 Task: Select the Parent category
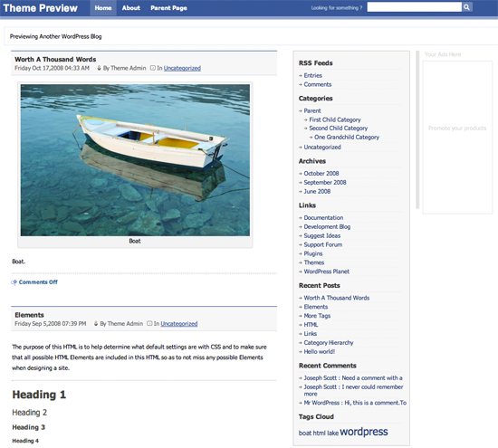[x=312, y=110]
